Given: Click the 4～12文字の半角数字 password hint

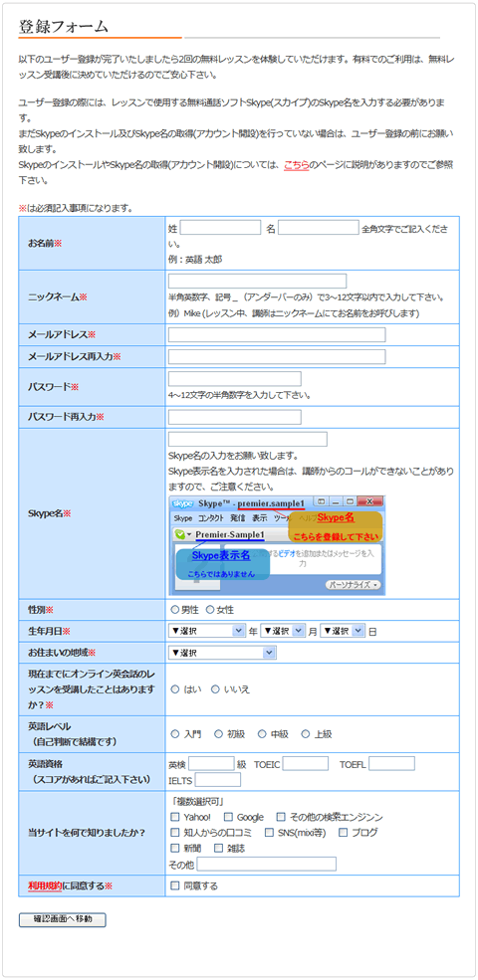Looking at the screenshot, I should (x=240, y=396).
